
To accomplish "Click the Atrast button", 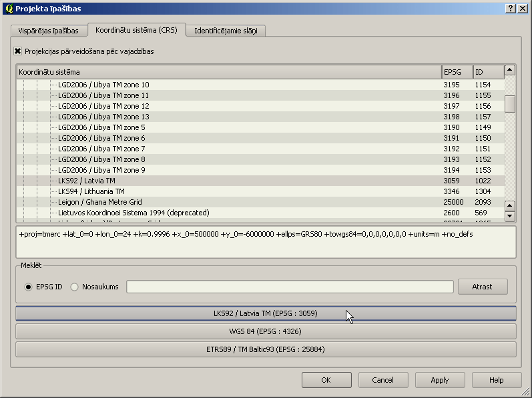I will tap(483, 287).
